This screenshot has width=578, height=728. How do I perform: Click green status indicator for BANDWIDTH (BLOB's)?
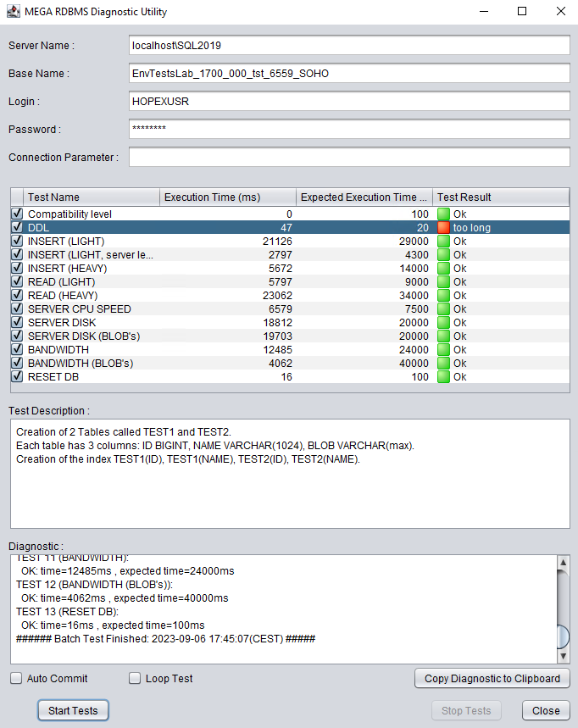point(443,363)
